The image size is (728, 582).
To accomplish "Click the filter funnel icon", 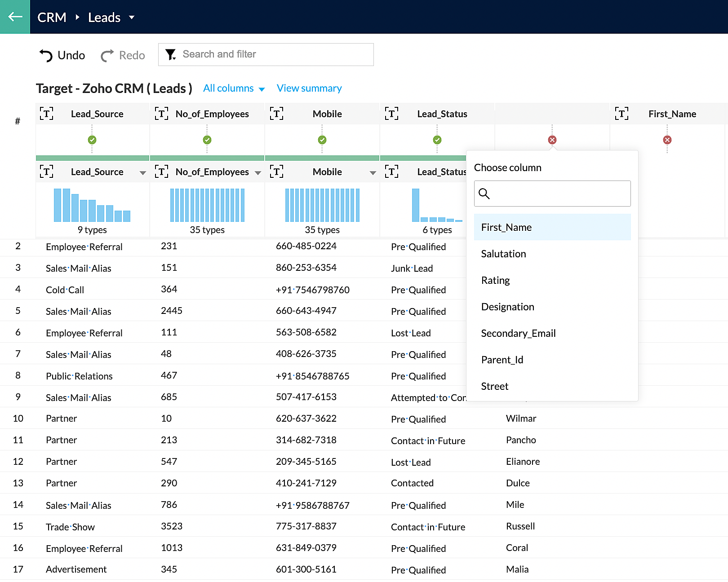I will click(x=170, y=54).
